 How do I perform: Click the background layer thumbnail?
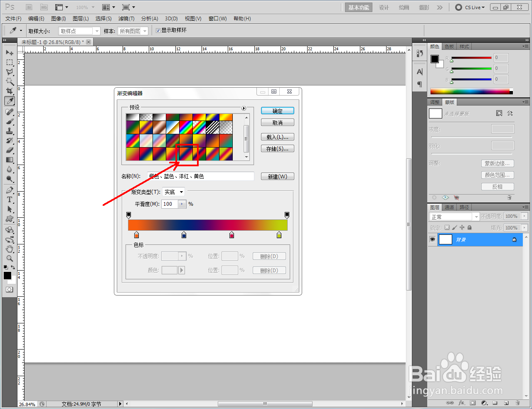click(446, 239)
